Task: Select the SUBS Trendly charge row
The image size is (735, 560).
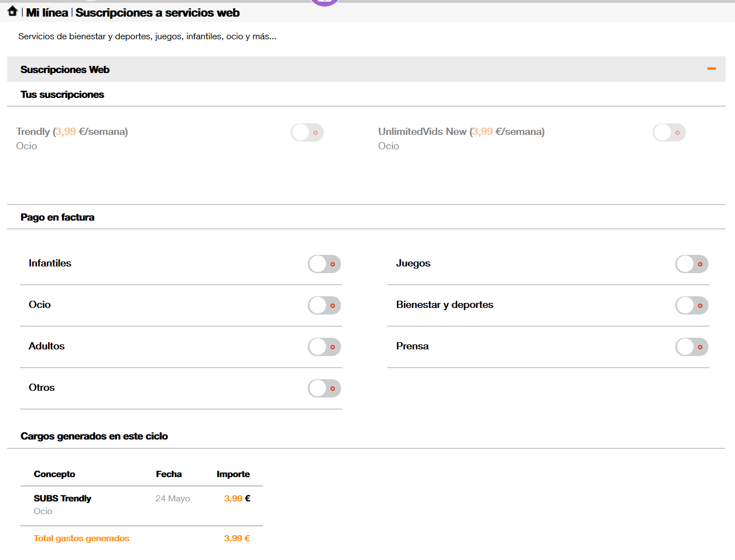Action: coord(141,505)
